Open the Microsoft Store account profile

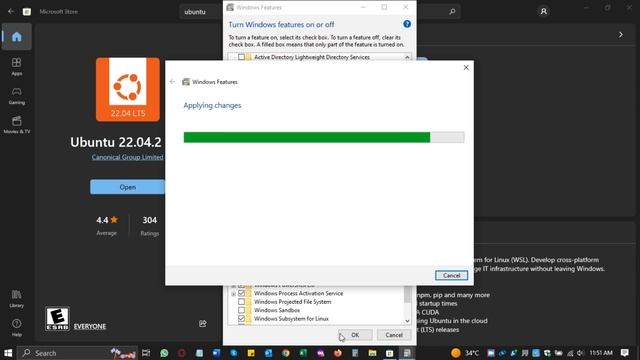point(543,11)
